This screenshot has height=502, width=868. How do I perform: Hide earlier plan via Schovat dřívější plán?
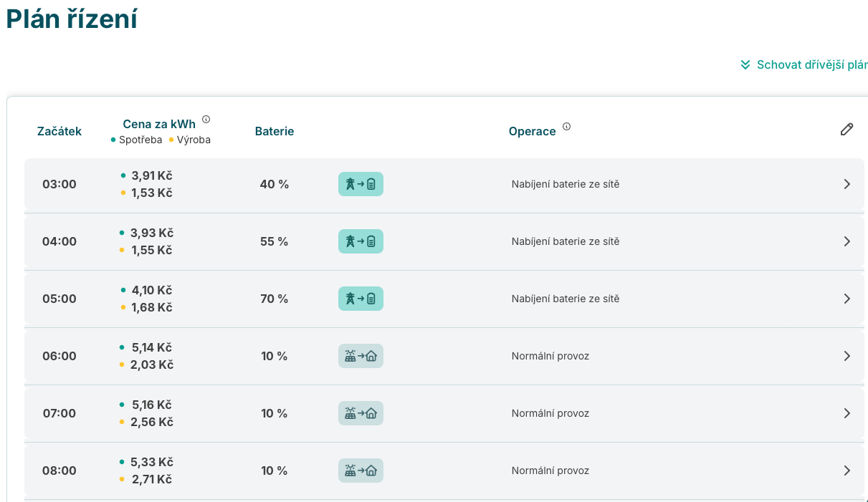click(811, 65)
